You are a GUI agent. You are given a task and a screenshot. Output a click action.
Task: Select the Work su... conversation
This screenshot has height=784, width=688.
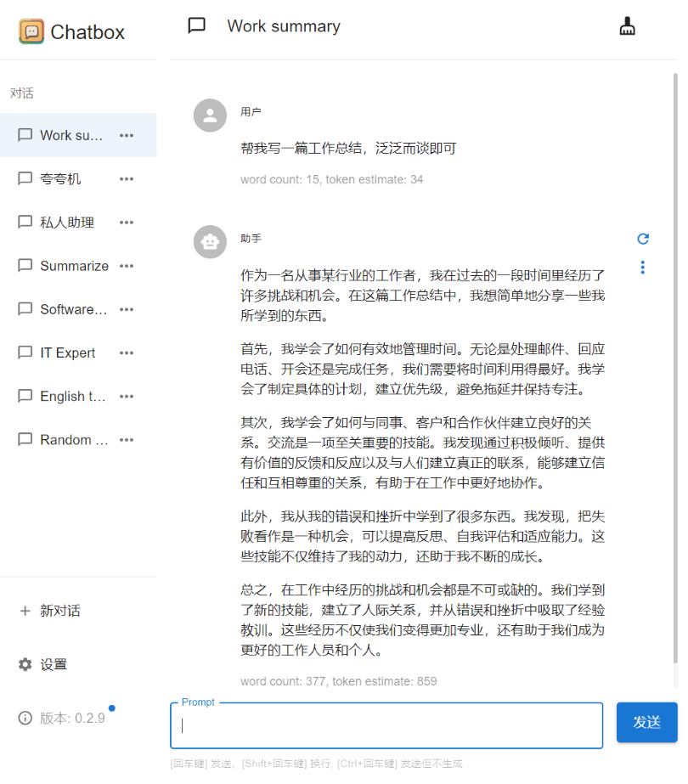point(78,136)
